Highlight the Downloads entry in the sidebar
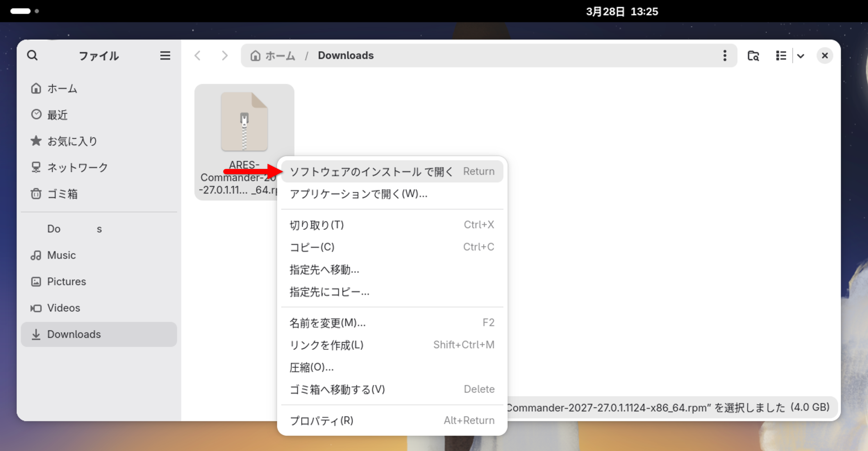 pos(74,334)
